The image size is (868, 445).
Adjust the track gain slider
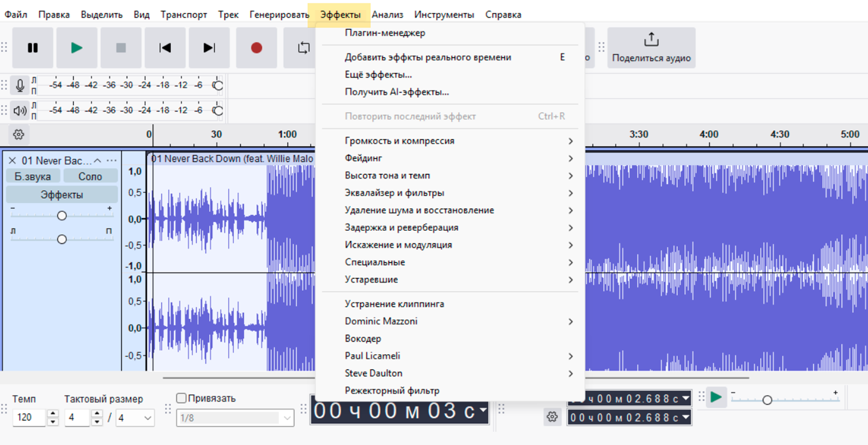tap(62, 215)
